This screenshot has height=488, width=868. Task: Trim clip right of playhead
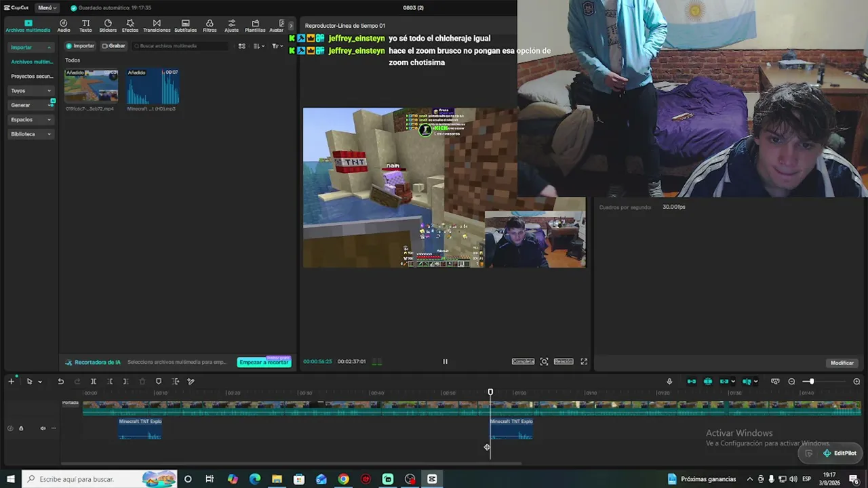coord(125,382)
